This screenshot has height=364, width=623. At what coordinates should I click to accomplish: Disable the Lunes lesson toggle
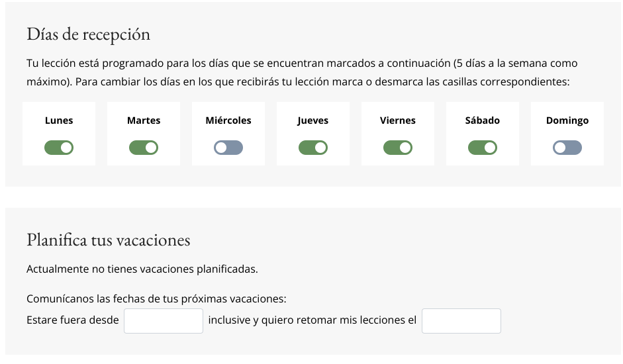[x=59, y=148]
